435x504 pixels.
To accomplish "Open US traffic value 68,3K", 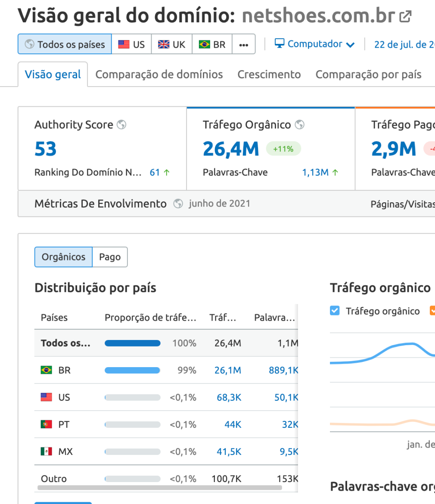I will pos(229,397).
